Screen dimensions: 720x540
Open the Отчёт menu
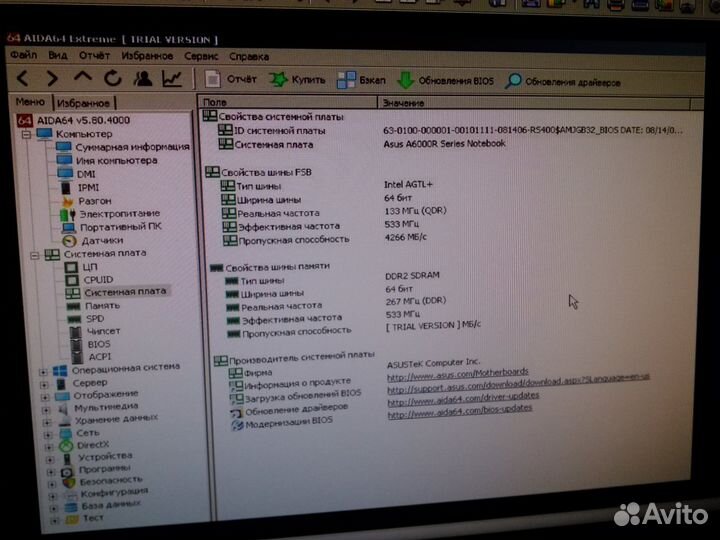(x=94, y=56)
